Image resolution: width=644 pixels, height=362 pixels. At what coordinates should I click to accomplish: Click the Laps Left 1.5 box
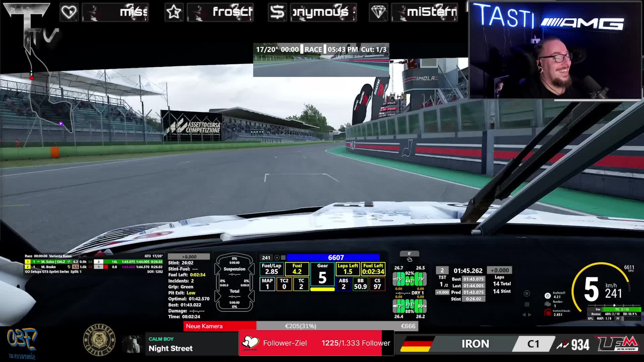click(348, 269)
